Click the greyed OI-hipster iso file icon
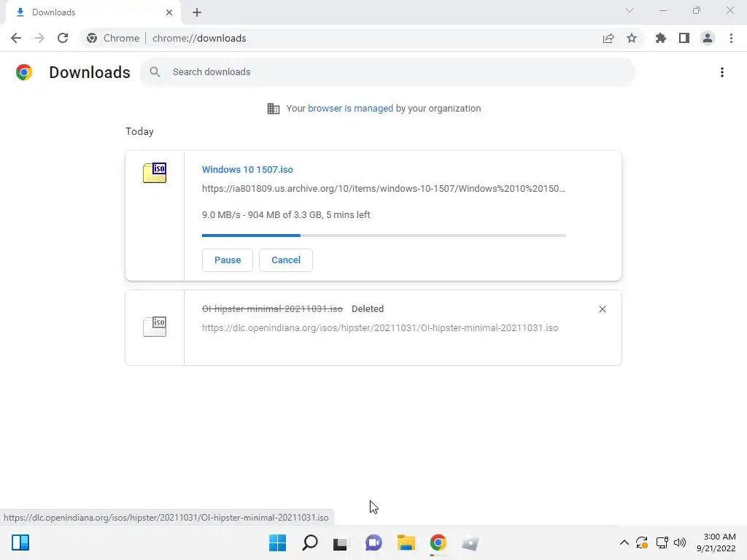This screenshot has height=560, width=747. tap(155, 326)
